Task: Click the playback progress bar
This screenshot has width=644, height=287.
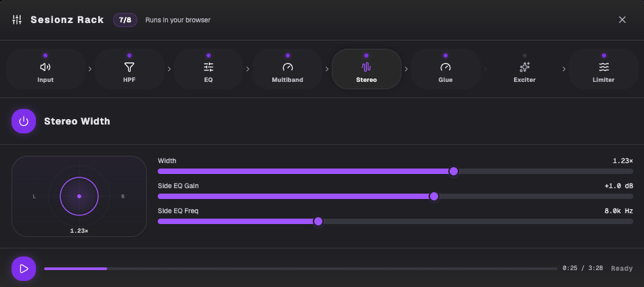Action: [301, 269]
